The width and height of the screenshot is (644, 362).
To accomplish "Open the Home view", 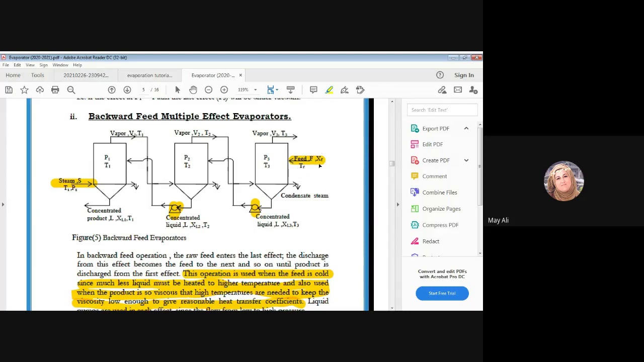I will (x=13, y=75).
